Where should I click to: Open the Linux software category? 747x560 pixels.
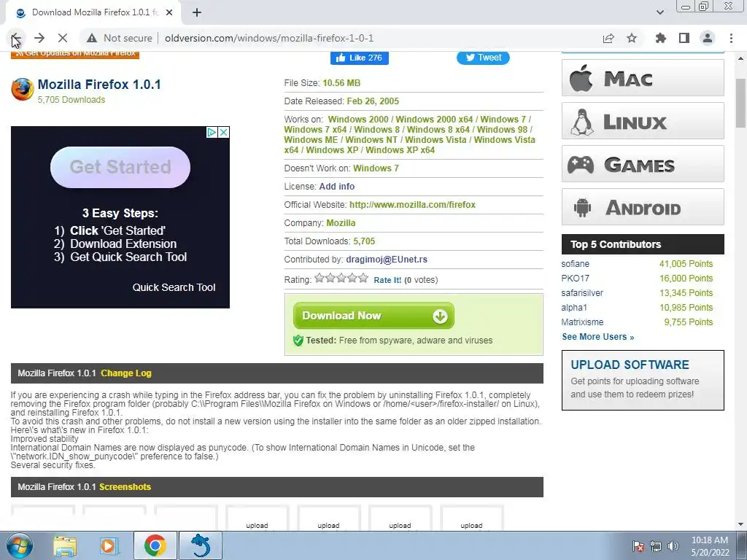(643, 121)
